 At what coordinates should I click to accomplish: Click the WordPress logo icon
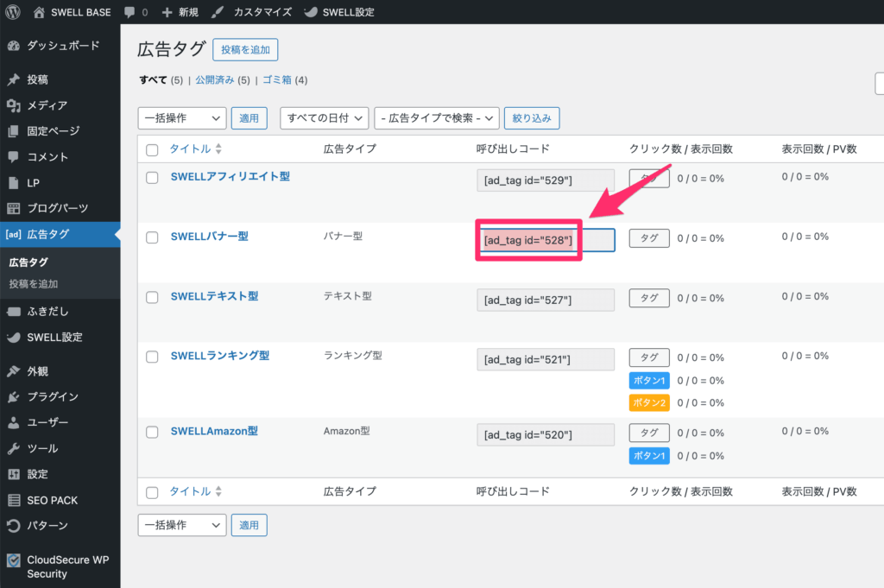point(13,12)
